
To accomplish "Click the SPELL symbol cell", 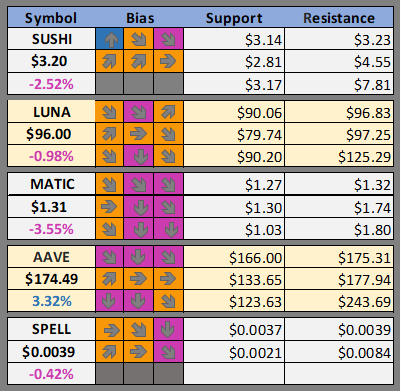I will [52, 329].
